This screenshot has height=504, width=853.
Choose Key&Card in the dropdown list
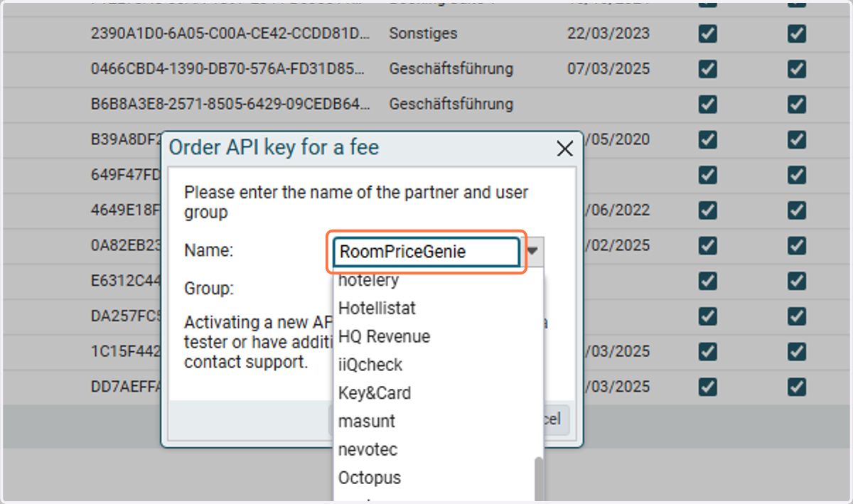(x=375, y=393)
